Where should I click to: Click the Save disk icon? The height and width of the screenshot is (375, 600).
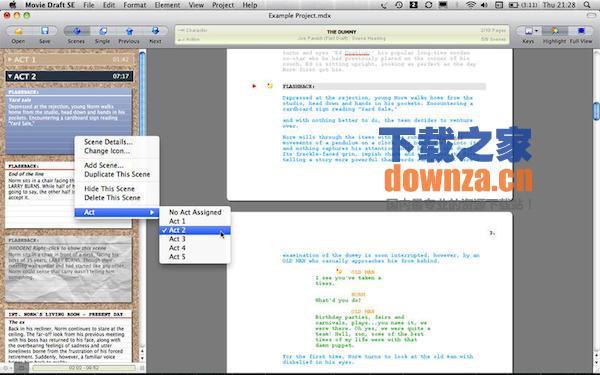tap(45, 31)
